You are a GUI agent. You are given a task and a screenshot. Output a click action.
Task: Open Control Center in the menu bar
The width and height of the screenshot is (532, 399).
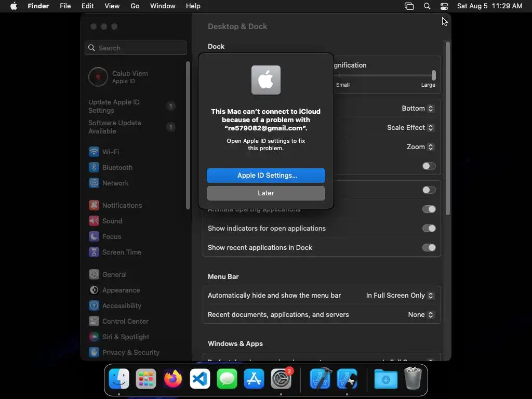tap(444, 6)
